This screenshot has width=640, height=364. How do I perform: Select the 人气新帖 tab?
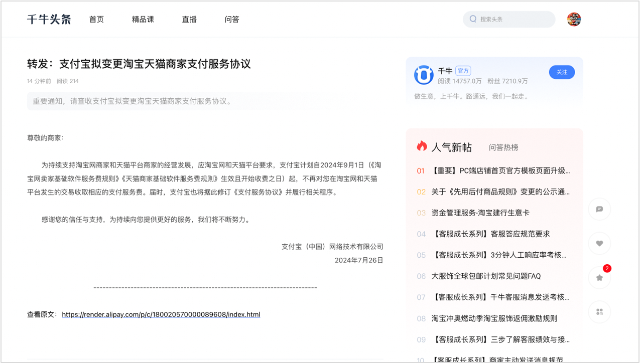451,147
